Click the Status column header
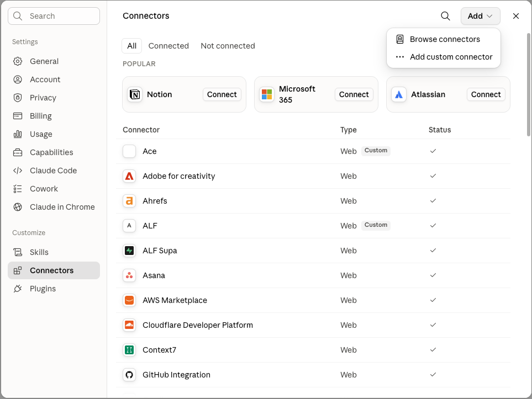 coord(440,130)
